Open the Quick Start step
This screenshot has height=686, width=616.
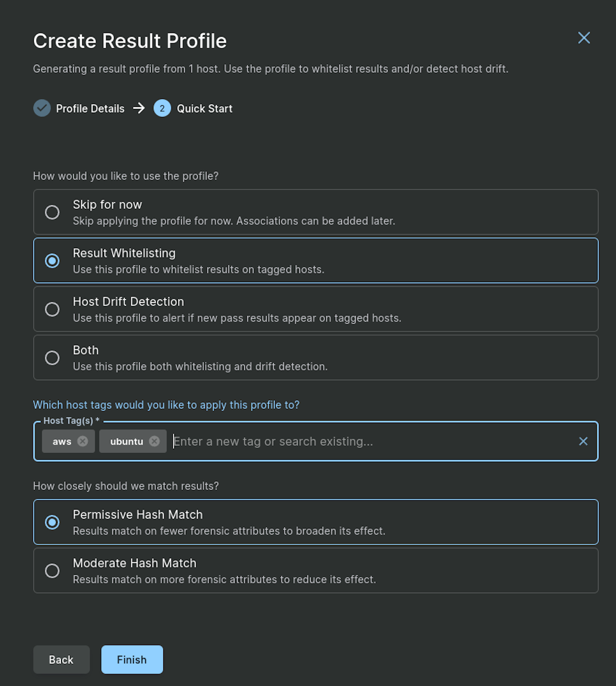(204, 108)
